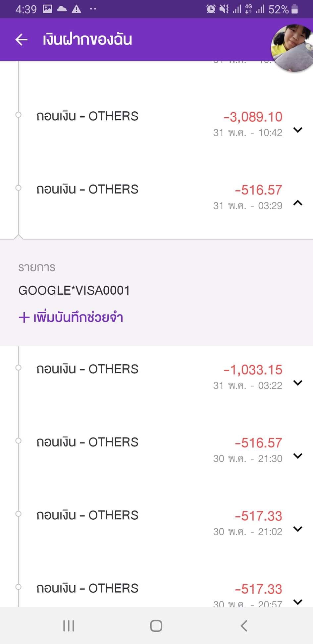Tap the image notification icon in status bar
The height and width of the screenshot is (644, 313).
(48, 9)
